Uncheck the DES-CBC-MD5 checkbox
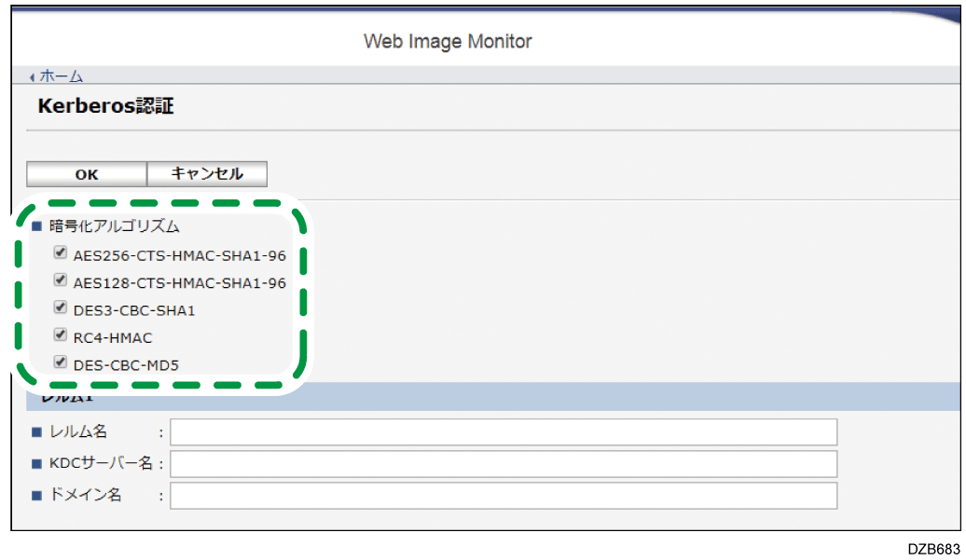The height and width of the screenshot is (560, 966). (x=61, y=362)
